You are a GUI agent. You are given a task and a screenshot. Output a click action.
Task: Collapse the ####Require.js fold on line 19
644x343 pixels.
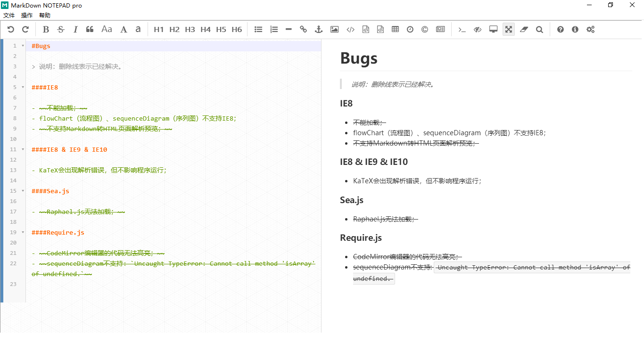pyautogui.click(x=23, y=232)
